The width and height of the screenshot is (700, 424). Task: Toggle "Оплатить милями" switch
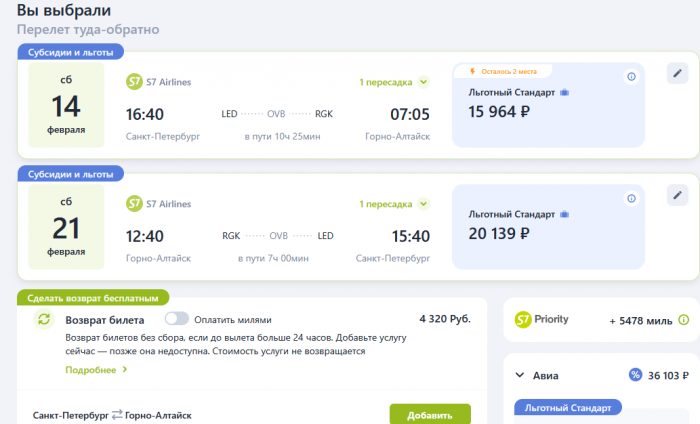point(177,319)
